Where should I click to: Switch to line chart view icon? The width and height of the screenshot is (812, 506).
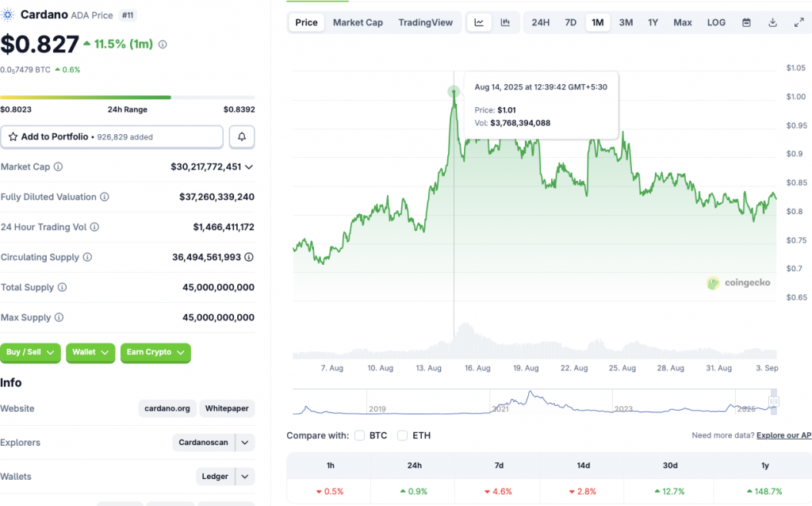[x=479, y=22]
